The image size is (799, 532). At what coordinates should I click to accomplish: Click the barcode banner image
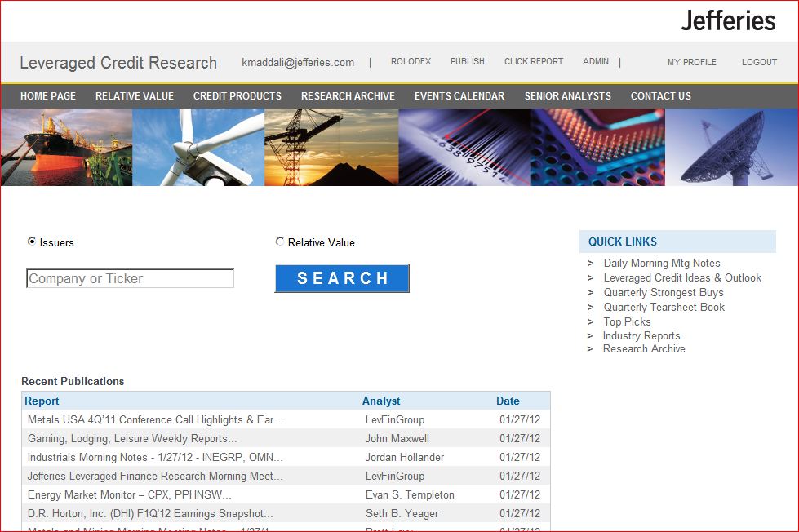(x=464, y=147)
